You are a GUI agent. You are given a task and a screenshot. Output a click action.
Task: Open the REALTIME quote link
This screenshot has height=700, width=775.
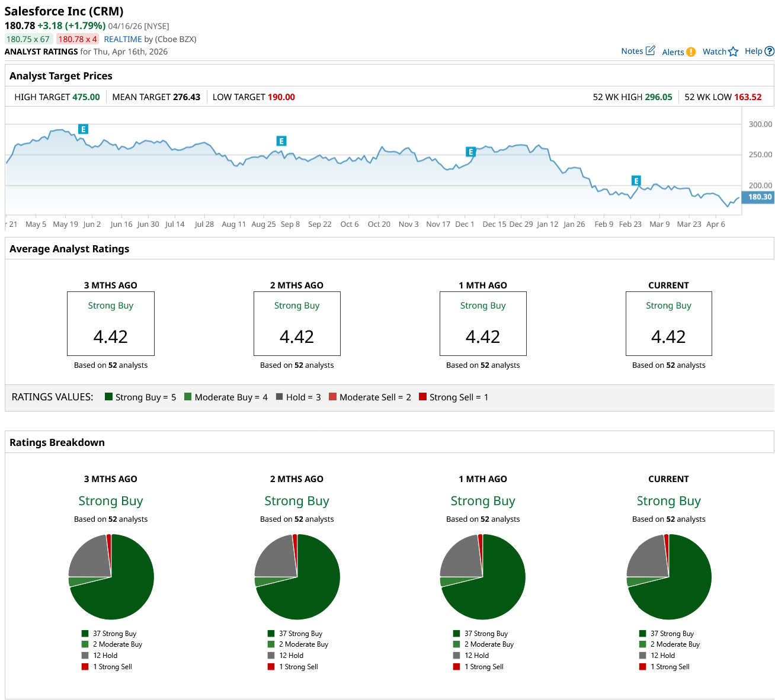click(x=123, y=39)
